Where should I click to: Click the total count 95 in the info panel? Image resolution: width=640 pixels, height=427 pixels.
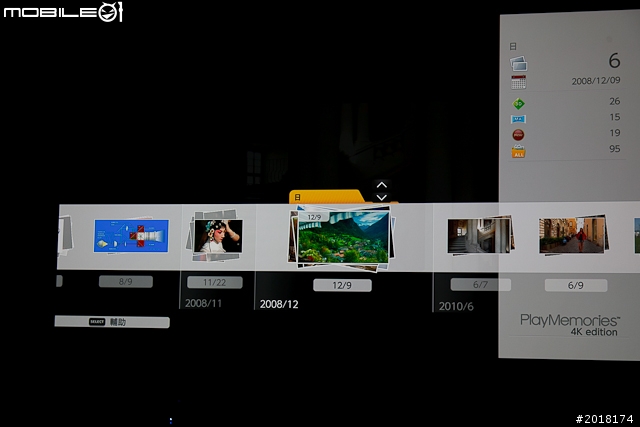point(615,149)
